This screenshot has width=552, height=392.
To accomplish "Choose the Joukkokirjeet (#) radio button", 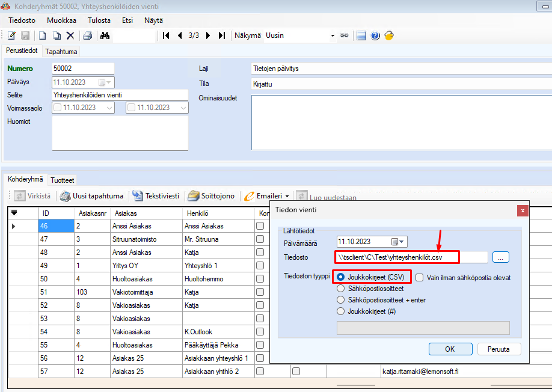I will point(342,311).
